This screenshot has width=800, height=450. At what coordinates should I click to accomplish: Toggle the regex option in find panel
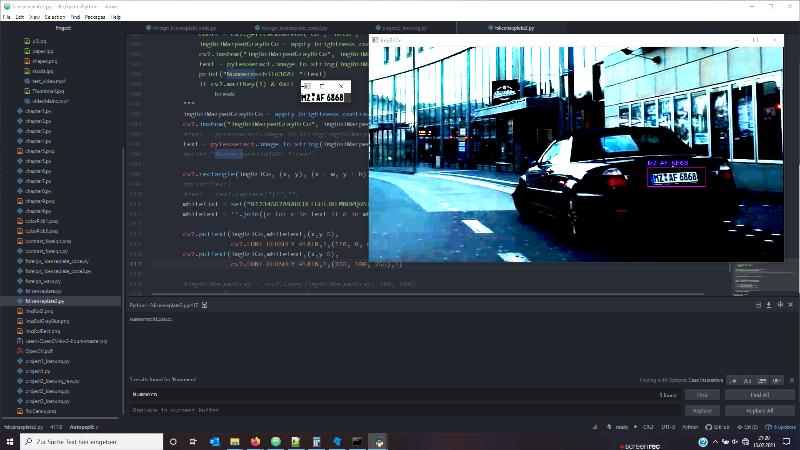(733, 381)
